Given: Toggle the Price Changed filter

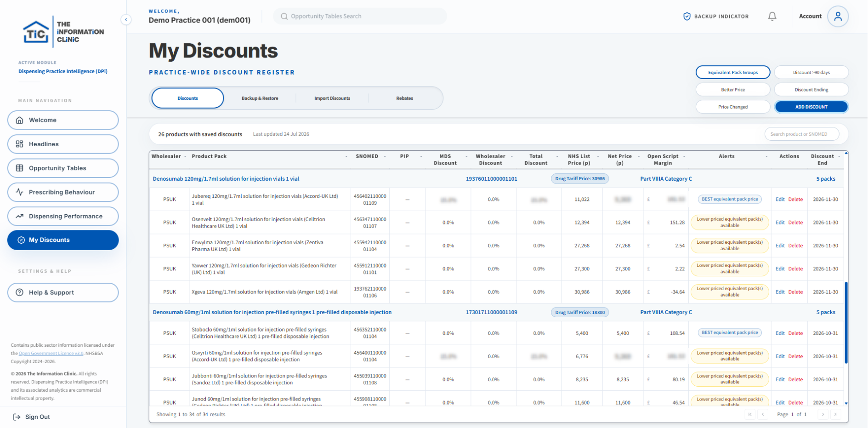Looking at the screenshot, I should tap(733, 107).
